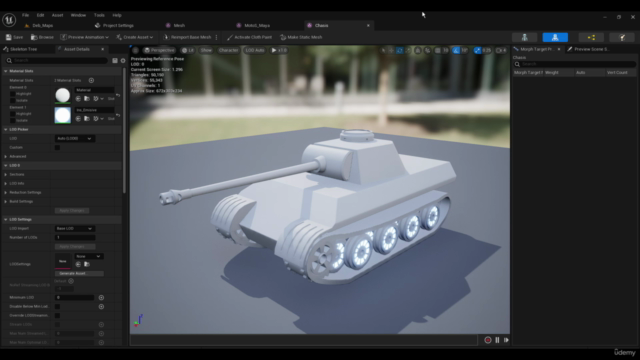Add platform override for Minimum LOD

[101, 298]
